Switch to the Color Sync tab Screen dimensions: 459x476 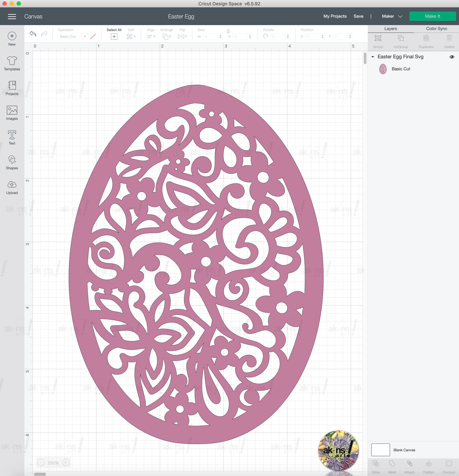coord(436,28)
